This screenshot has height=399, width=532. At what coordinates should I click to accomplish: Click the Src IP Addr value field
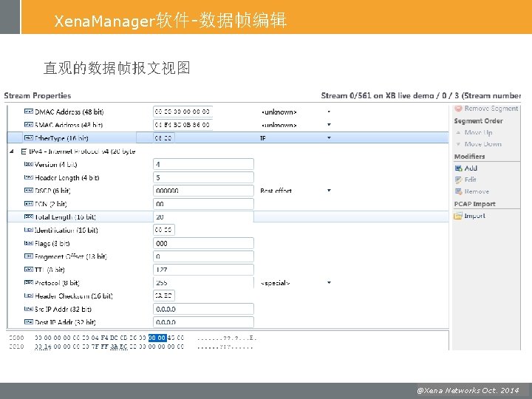tap(203, 309)
